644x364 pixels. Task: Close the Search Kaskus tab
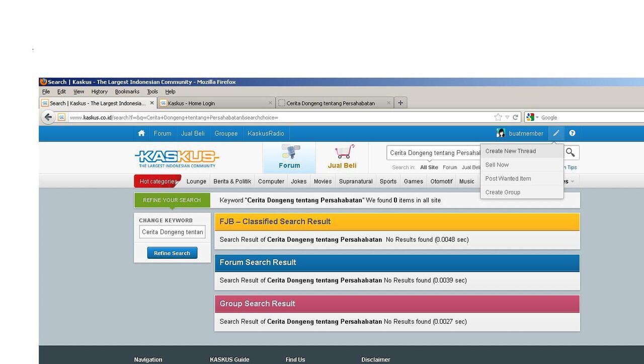pyautogui.click(x=152, y=103)
